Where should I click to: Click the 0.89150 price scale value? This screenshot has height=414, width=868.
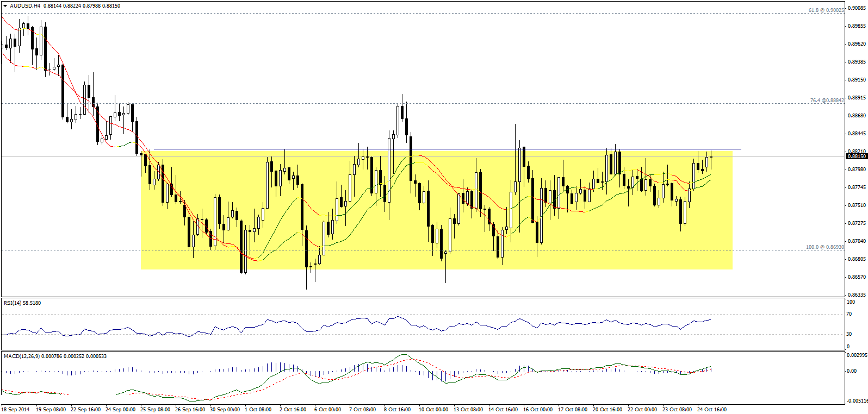coord(857,80)
